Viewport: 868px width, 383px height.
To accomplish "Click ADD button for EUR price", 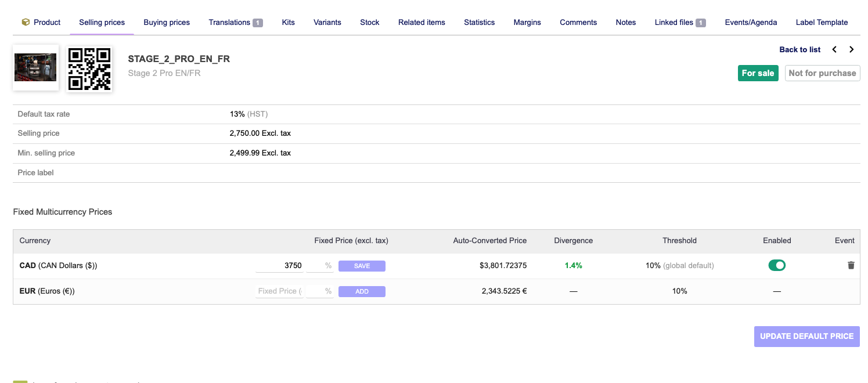I will (362, 291).
